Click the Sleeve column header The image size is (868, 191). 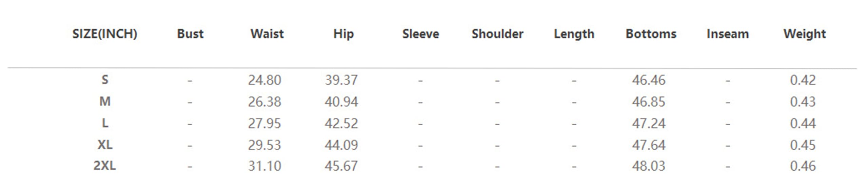coord(420,34)
